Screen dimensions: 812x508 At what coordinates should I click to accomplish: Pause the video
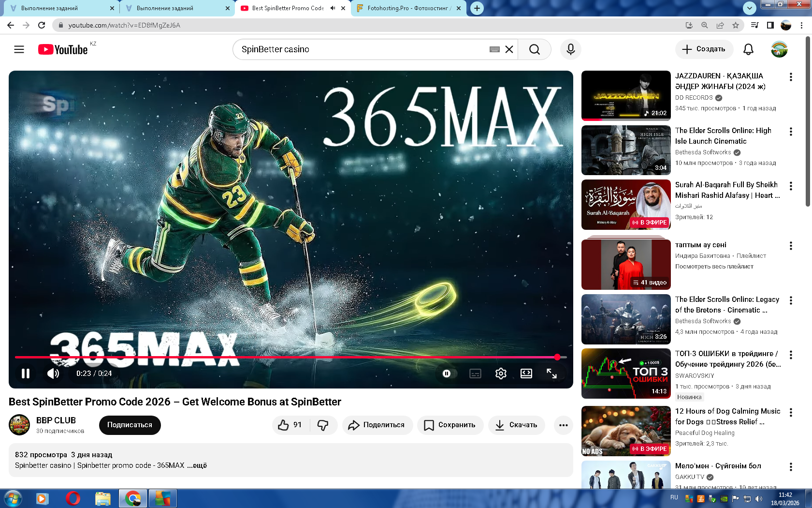(26, 374)
